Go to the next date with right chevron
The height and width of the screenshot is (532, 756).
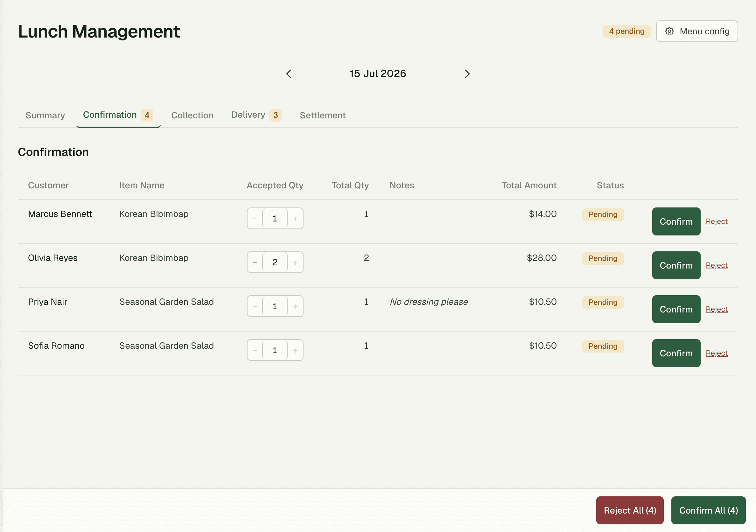point(467,74)
